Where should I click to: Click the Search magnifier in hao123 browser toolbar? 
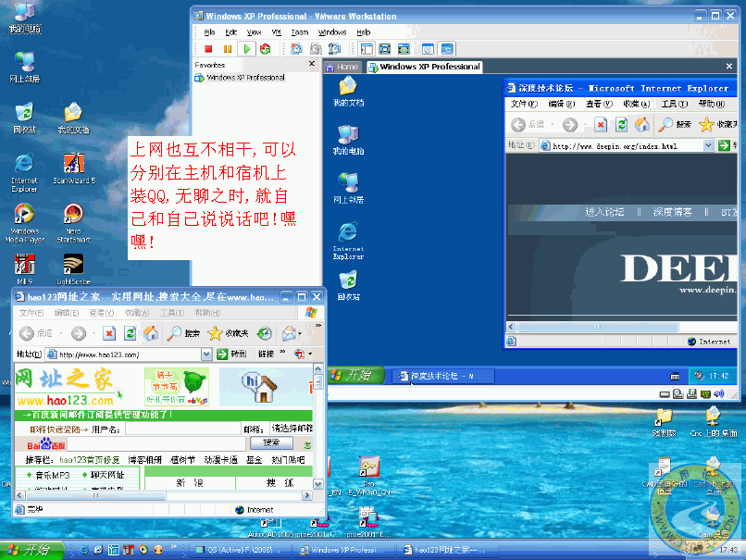coord(183,333)
